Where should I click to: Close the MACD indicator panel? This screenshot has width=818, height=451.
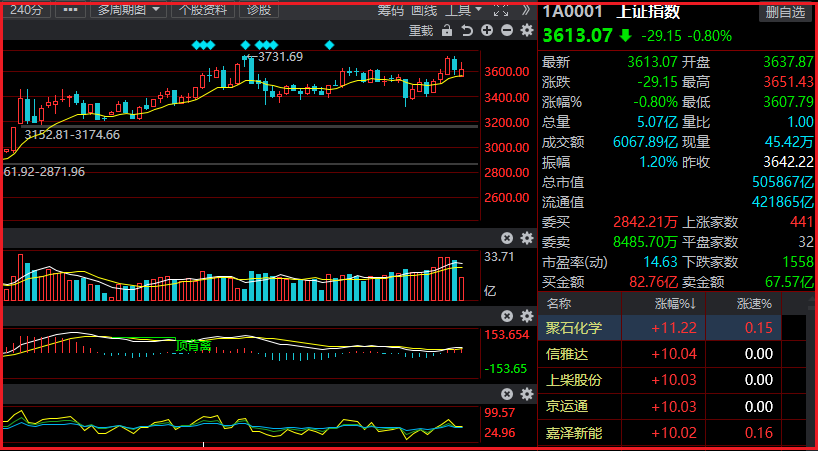[507, 315]
